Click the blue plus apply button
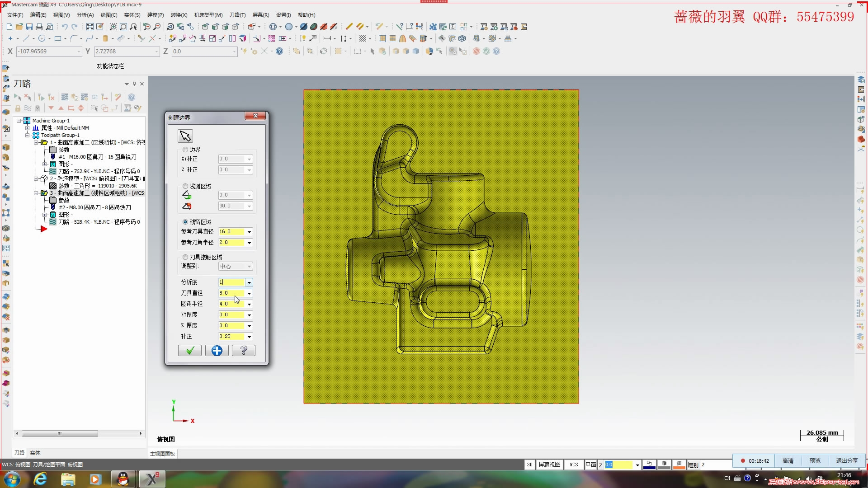 tap(217, 351)
